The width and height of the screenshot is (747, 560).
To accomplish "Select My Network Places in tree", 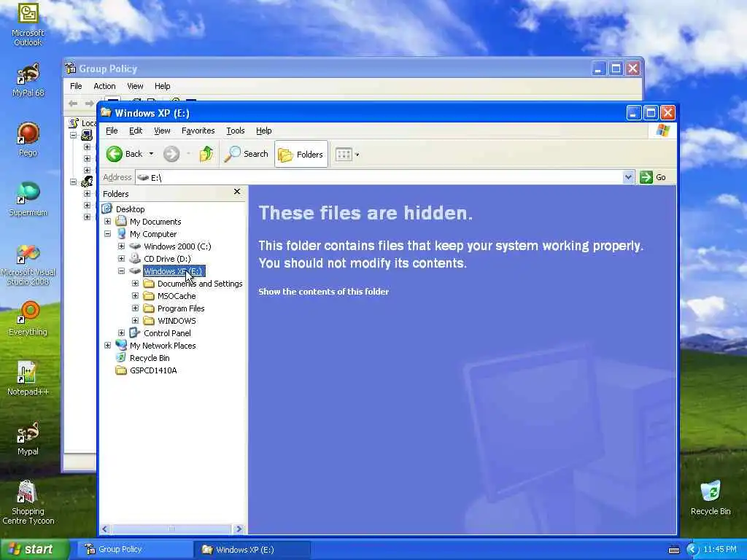I will coord(163,345).
